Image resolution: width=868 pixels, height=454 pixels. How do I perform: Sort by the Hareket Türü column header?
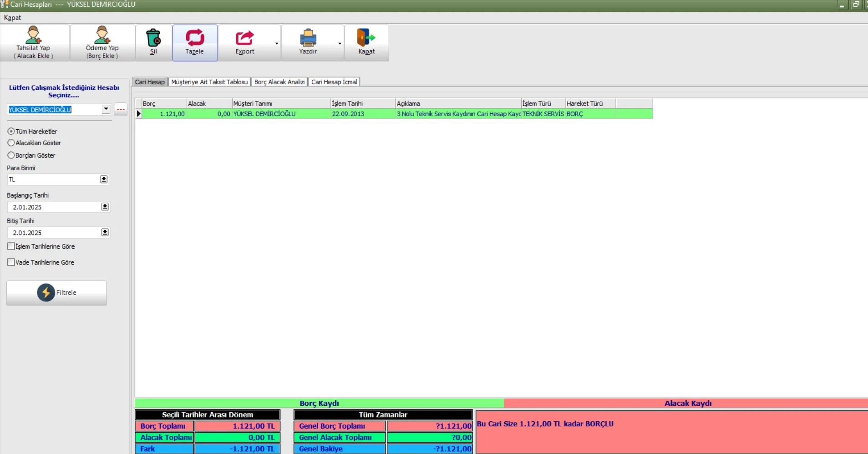pos(590,103)
